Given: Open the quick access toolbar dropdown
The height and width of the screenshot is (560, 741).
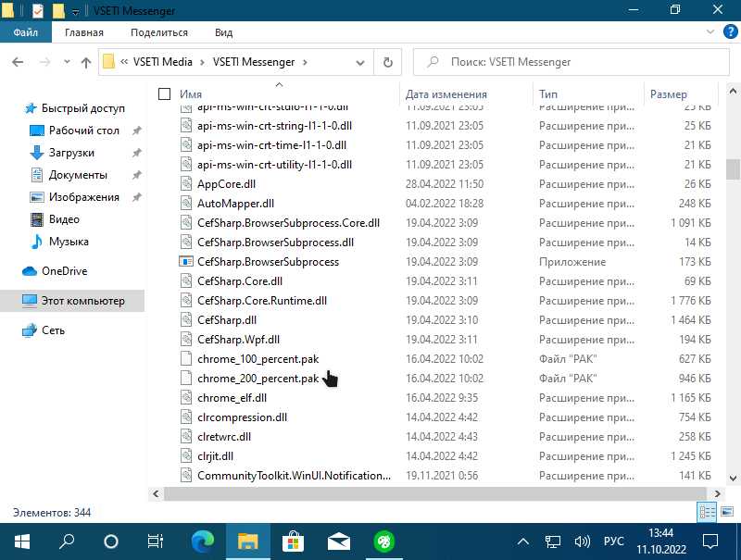Looking at the screenshot, I should 76,11.
